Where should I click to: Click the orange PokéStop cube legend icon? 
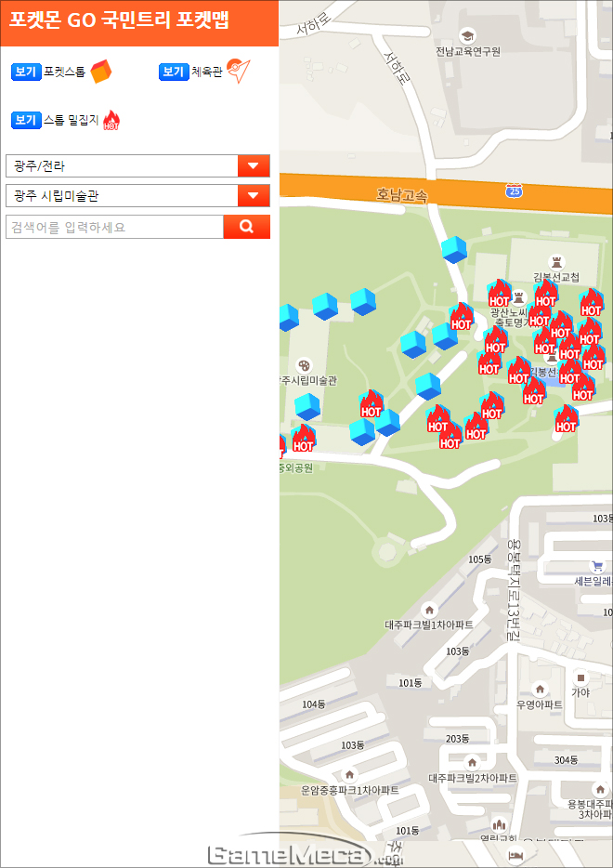(100, 72)
